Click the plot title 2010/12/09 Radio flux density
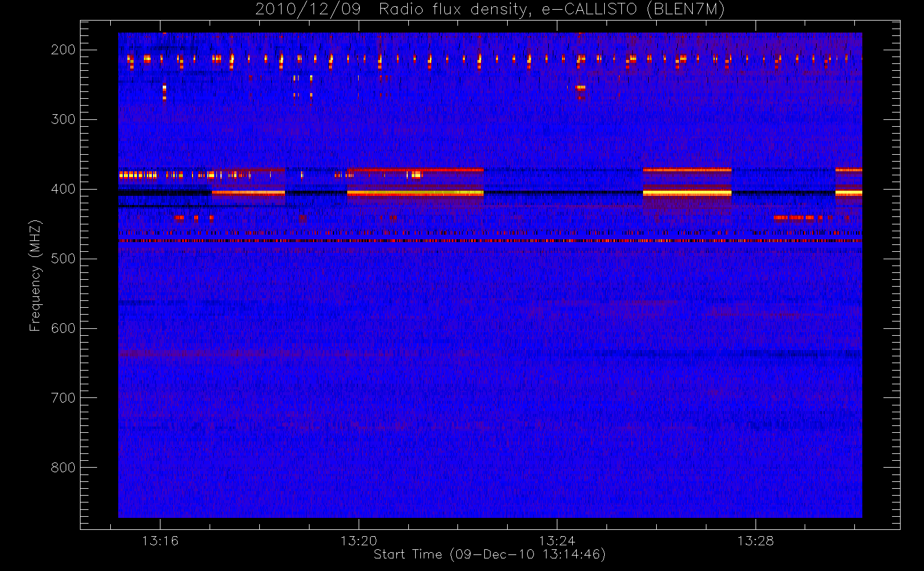924x571 pixels. [x=490, y=10]
